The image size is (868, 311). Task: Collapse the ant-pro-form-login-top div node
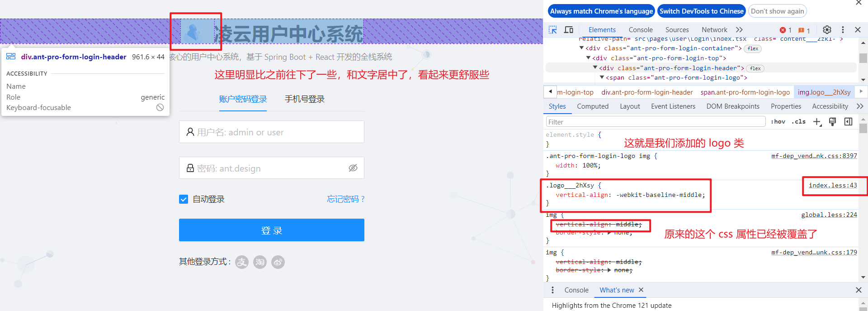(588, 58)
